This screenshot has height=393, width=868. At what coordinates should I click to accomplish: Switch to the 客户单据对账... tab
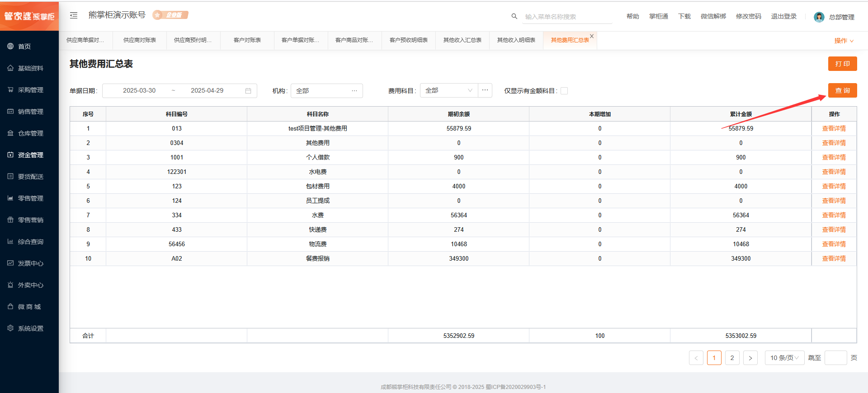[x=301, y=40]
